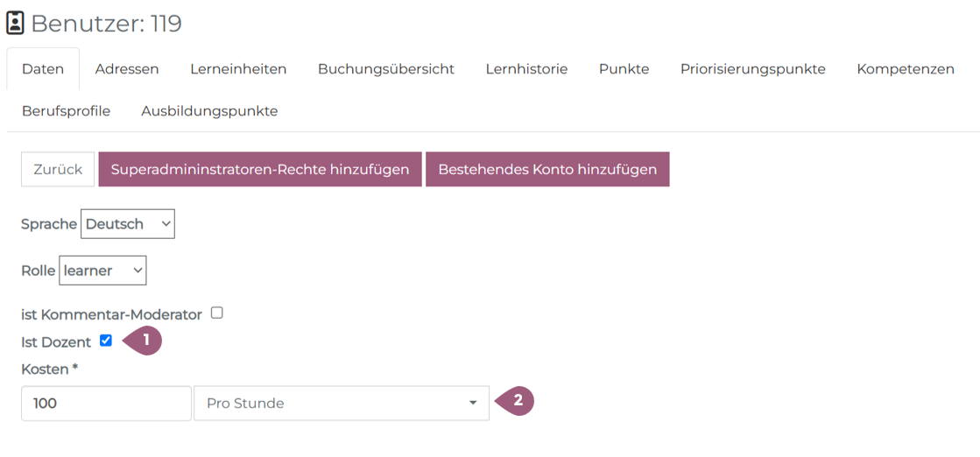
Task: Open the Punkte tab
Action: [624, 69]
